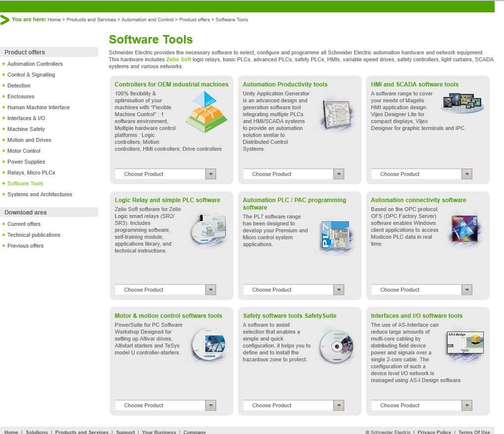
Task: Open Technical publications in Download area
Action: click(34, 235)
